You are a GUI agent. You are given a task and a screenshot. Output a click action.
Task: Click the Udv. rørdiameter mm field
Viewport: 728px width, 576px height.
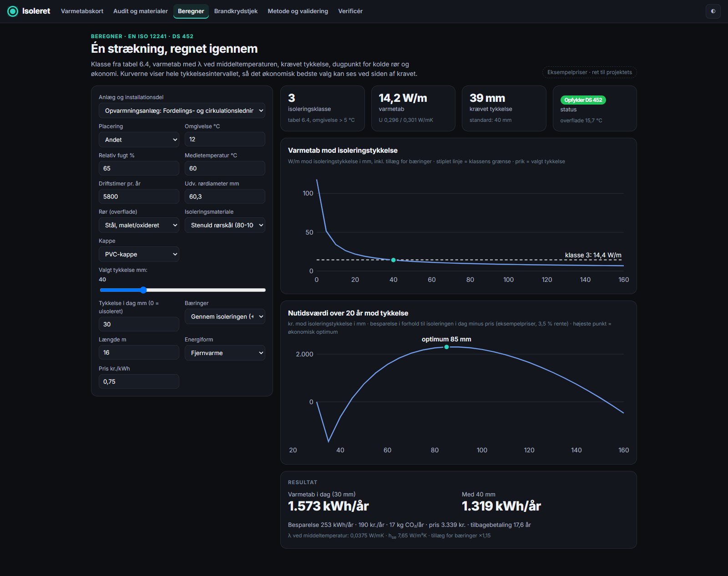coord(225,196)
